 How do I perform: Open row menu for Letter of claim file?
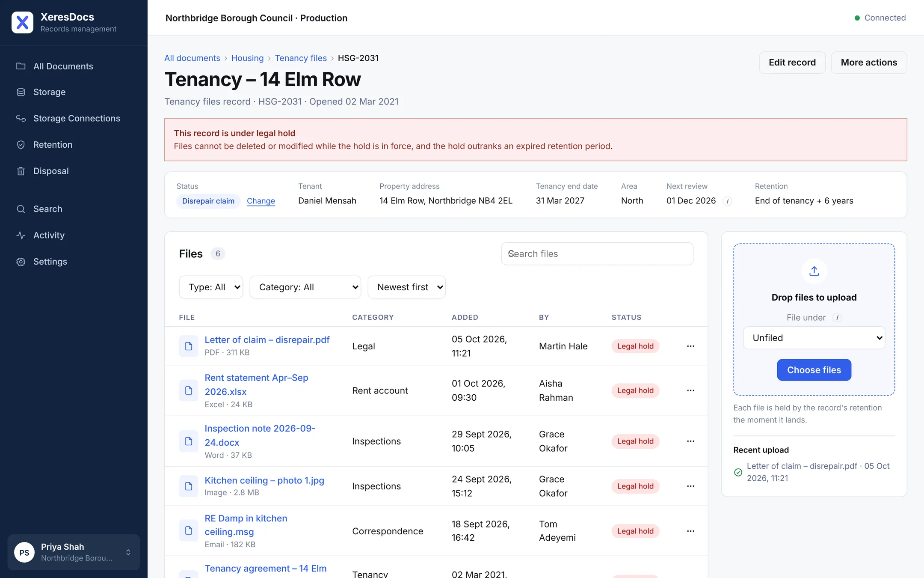click(690, 346)
